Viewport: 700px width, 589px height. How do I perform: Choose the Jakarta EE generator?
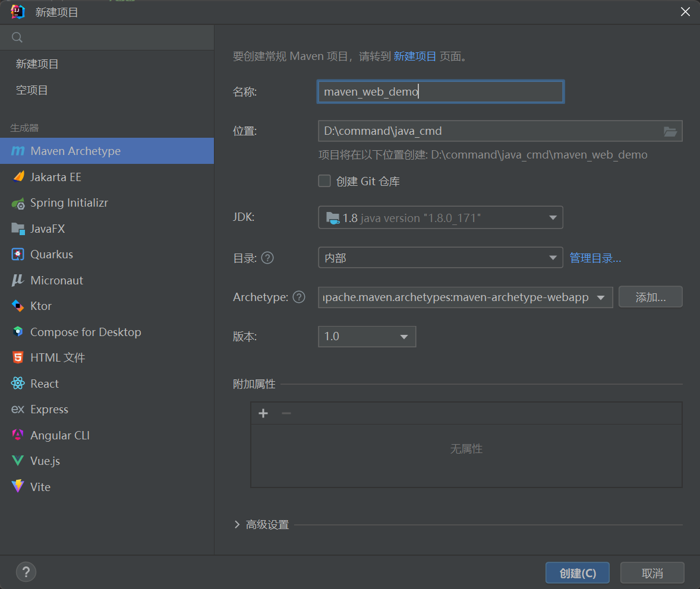(55, 177)
